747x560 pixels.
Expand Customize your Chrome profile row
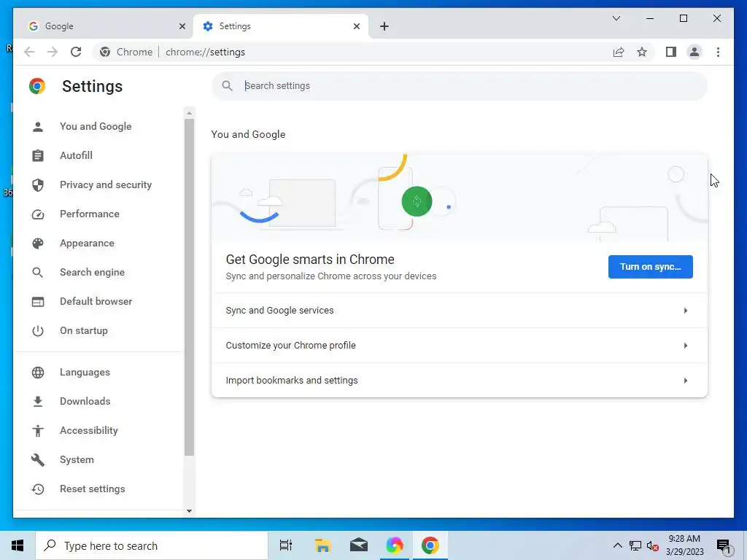pos(460,346)
